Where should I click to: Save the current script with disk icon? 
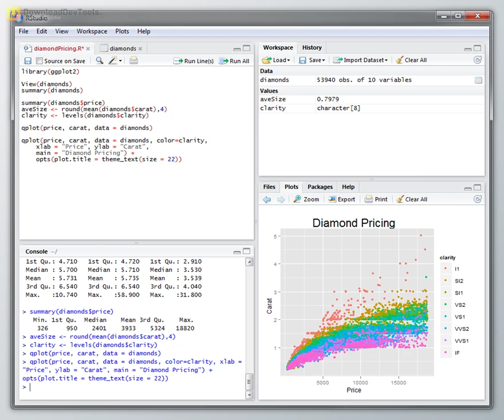point(27,61)
